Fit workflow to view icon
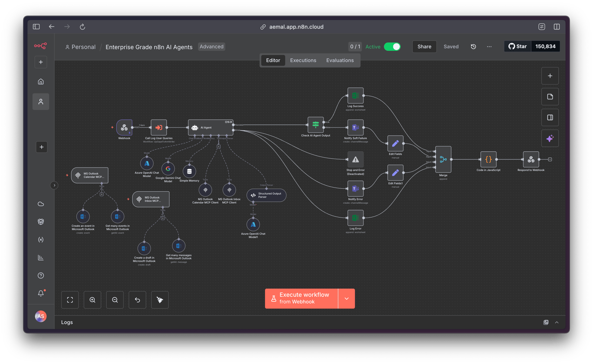 pos(70,300)
